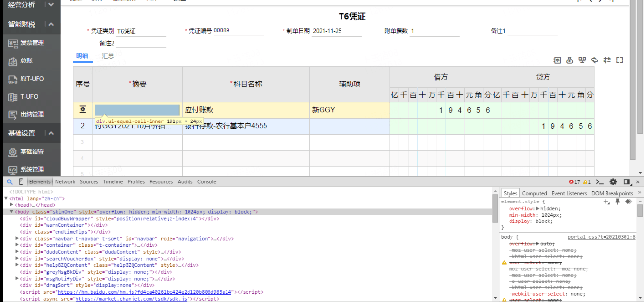Expand the container div node
The height and width of the screenshot is (302, 644).
tap(17, 245)
